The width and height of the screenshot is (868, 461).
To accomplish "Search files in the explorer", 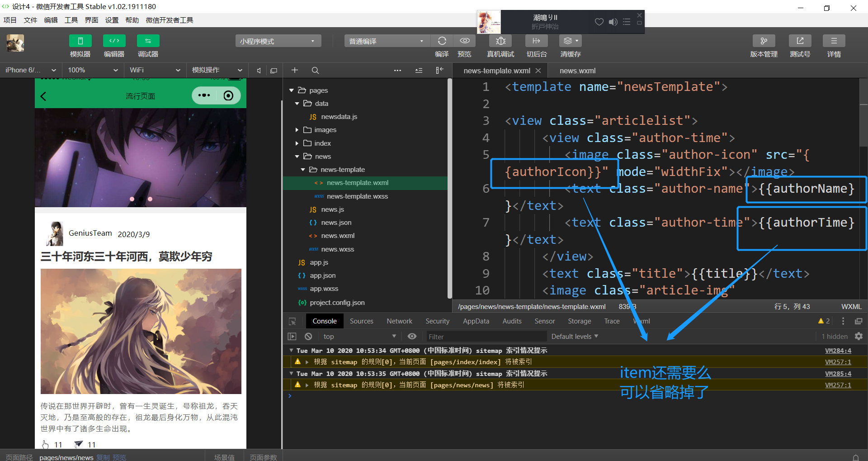I will point(316,70).
